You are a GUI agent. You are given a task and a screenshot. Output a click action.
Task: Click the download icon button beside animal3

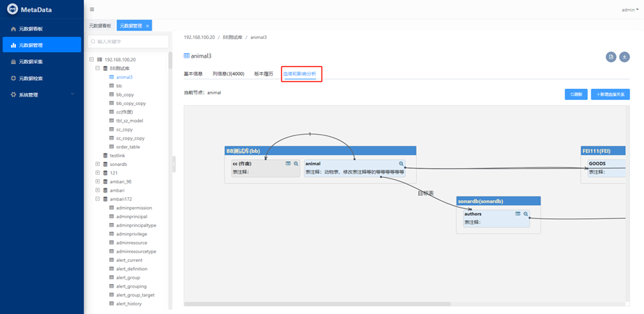coord(625,57)
